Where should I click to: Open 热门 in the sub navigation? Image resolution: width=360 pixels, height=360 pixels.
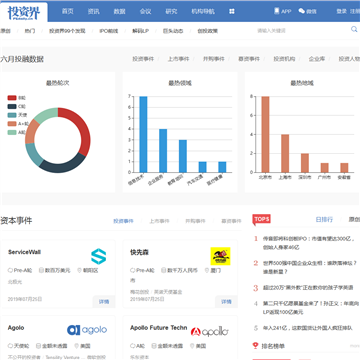29,31
